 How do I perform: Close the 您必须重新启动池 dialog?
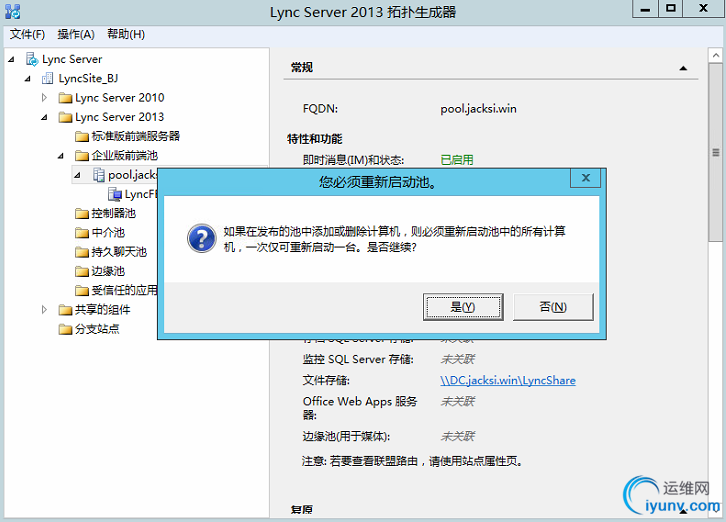point(586,178)
